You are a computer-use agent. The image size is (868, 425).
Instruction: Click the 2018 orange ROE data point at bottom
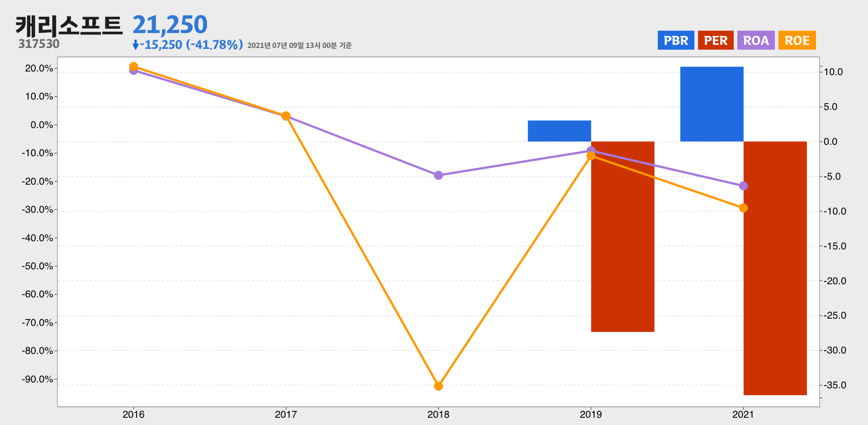click(x=439, y=386)
